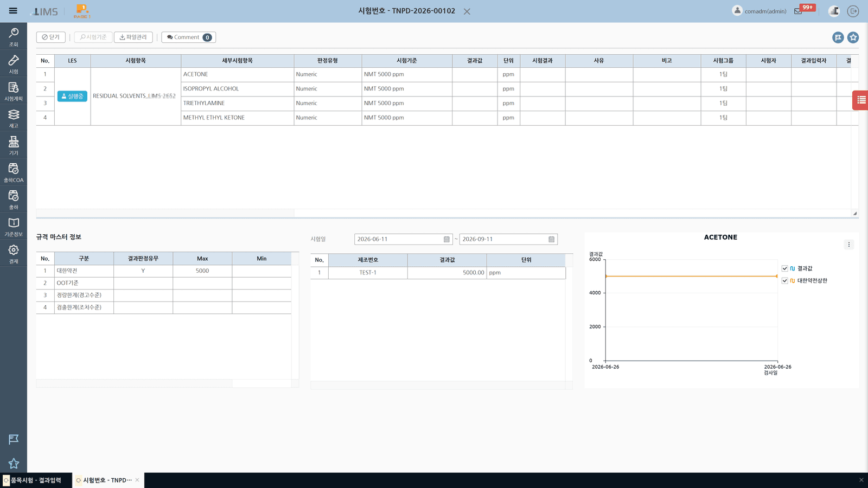The width and height of the screenshot is (868, 488).
Task: Open the 출하 shipment sidebar icon
Action: (14, 200)
